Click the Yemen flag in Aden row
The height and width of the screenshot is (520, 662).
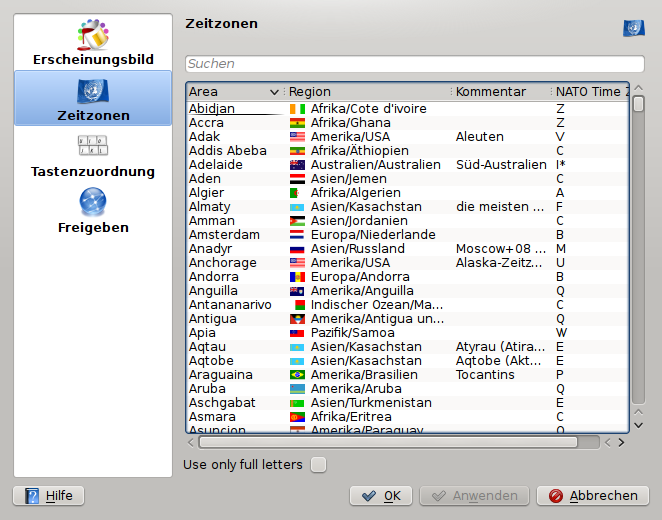coord(297,179)
